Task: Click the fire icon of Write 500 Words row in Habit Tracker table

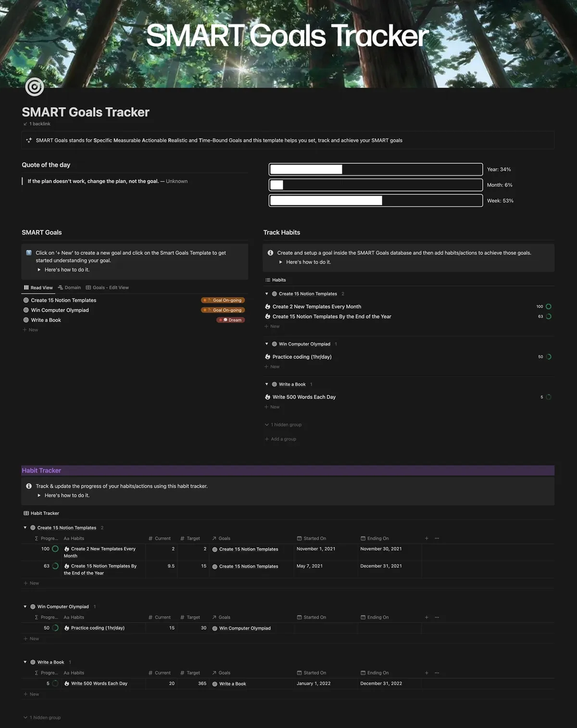Action: point(67,683)
